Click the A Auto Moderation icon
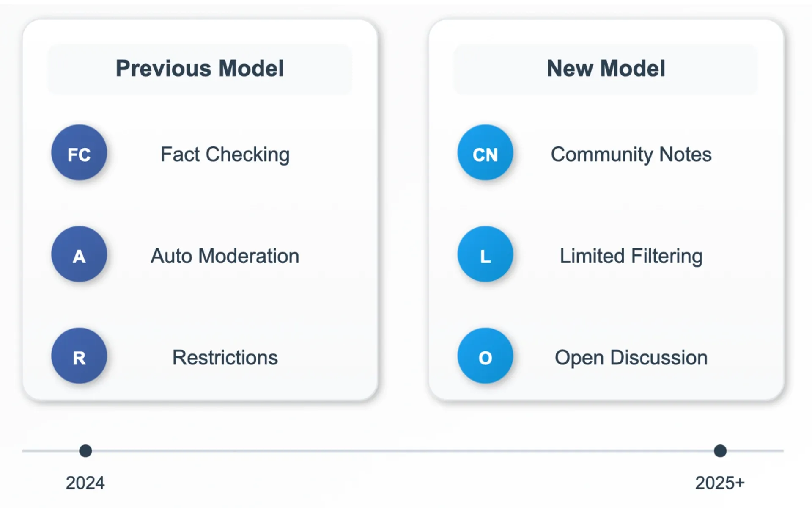Screen dimensions: 812x508 [x=79, y=255]
